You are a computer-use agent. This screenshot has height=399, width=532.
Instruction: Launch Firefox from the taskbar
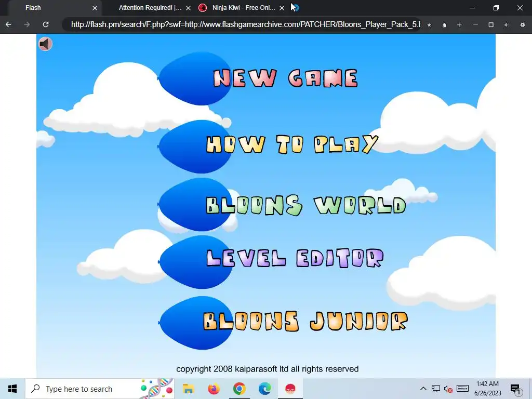[214, 389]
